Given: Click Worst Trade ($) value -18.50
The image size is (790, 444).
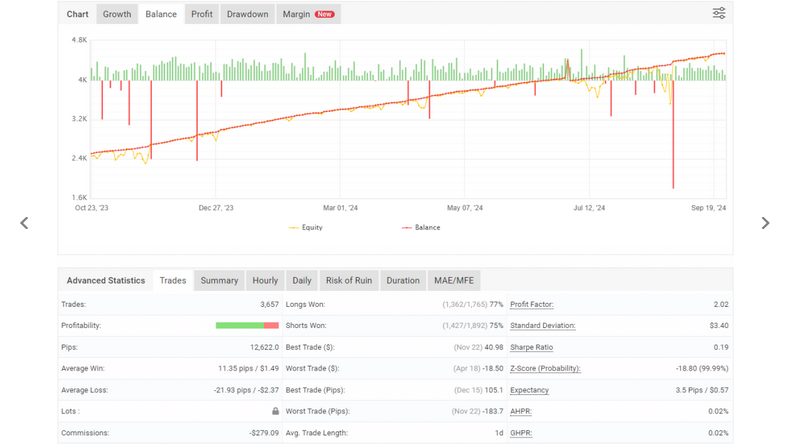Looking at the screenshot, I should point(493,368).
